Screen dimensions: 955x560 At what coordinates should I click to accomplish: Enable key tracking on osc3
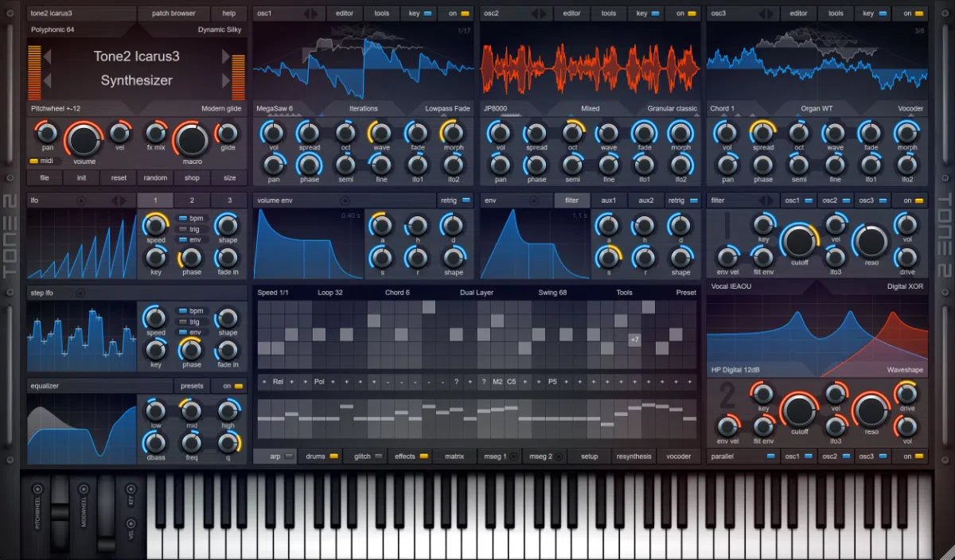[x=871, y=13]
